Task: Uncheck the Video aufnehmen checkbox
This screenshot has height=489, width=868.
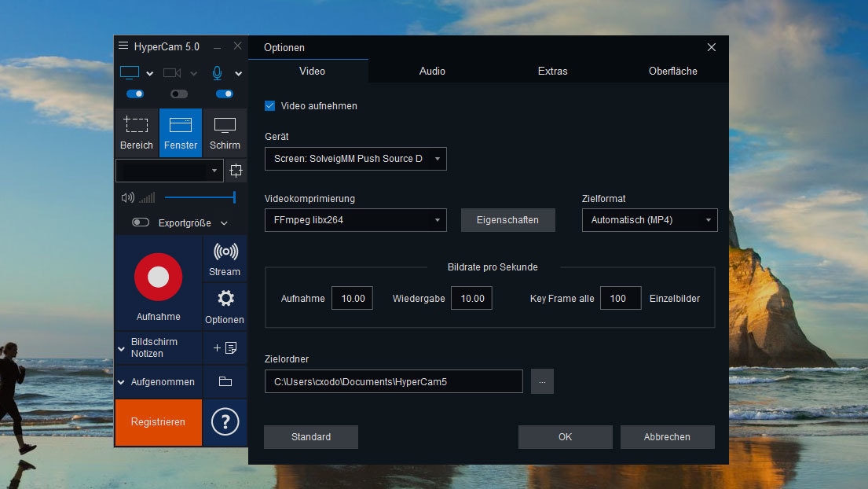Action: (x=270, y=105)
